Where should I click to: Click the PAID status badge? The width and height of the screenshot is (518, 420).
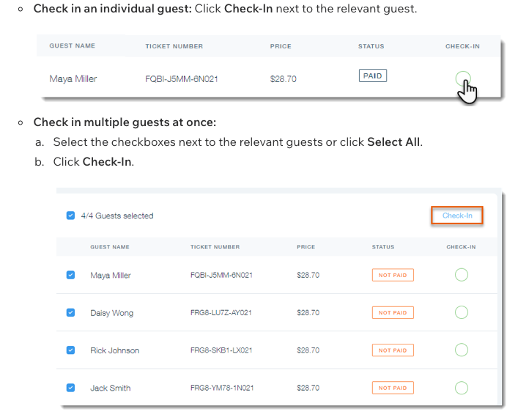pyautogui.click(x=373, y=75)
